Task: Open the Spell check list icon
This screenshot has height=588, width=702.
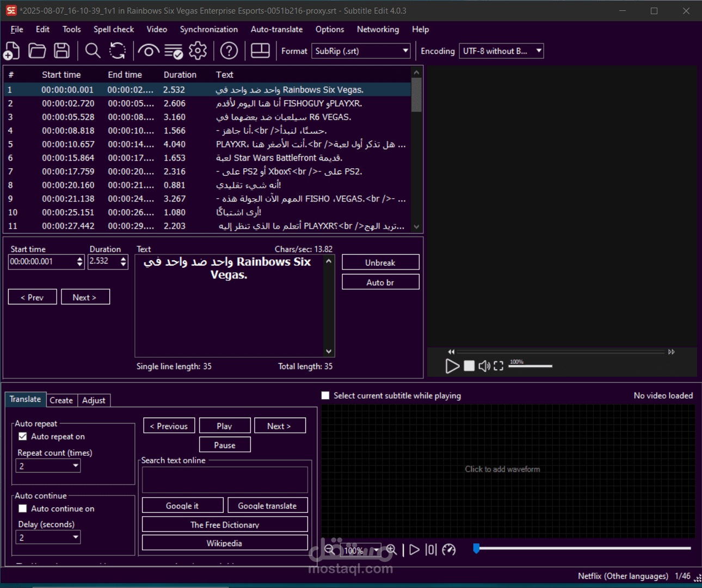Action: (174, 51)
